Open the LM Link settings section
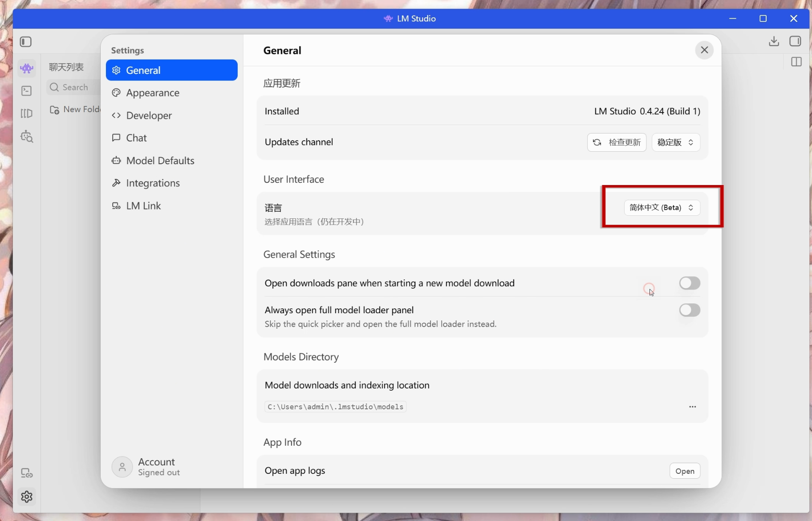Screen dimensions: 812x521 click(172, 206)
